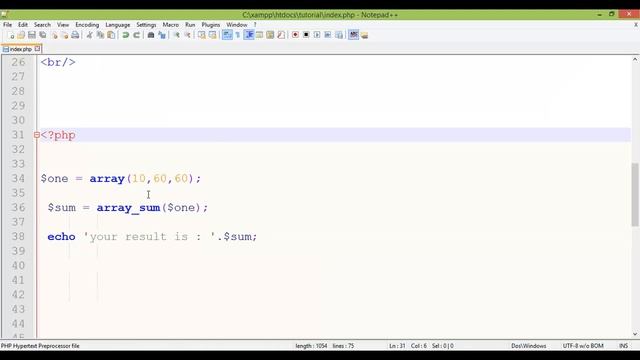Open the user defined language icon

(x=259, y=35)
